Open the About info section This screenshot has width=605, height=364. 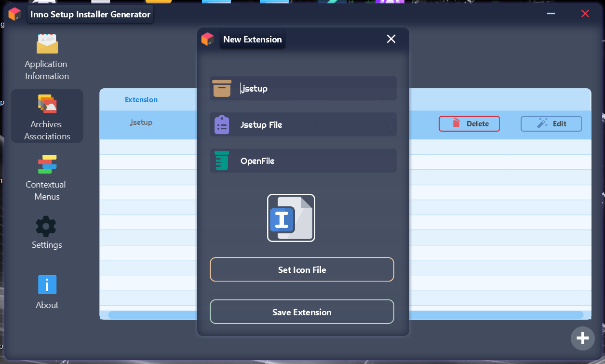[x=47, y=292]
